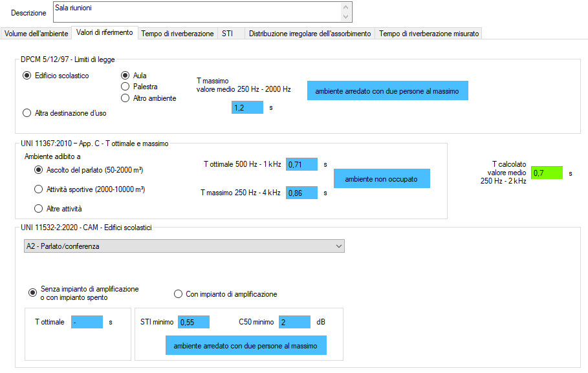The height and width of the screenshot is (373, 588).
Task: Pick the Altre attività option
Action: click(x=38, y=209)
